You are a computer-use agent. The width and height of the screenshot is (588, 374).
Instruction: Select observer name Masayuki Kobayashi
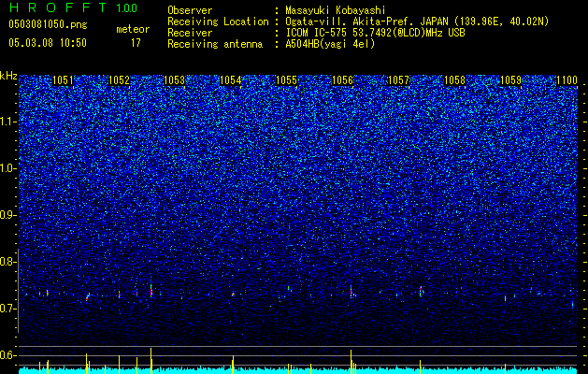pyautogui.click(x=336, y=10)
